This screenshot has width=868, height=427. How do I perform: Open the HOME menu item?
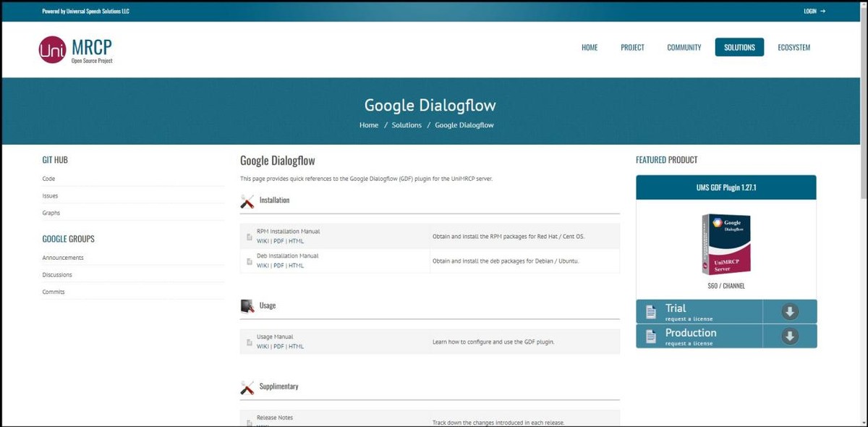(x=590, y=48)
